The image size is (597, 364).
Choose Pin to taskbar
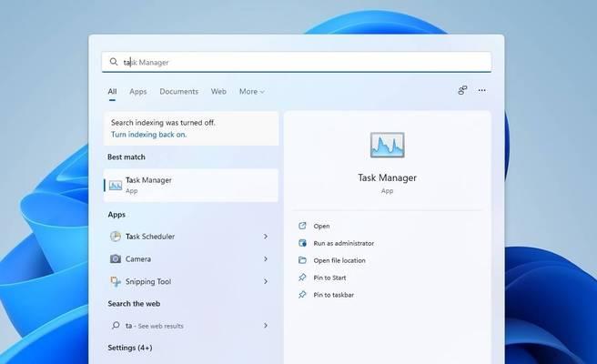(x=333, y=295)
